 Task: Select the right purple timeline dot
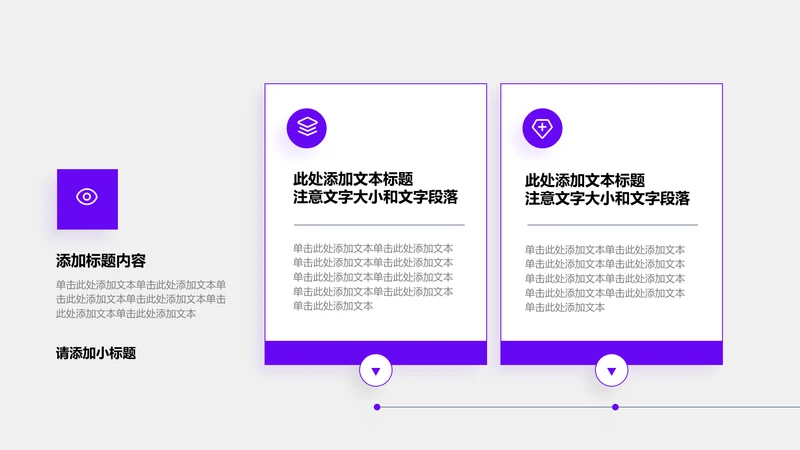click(615, 407)
